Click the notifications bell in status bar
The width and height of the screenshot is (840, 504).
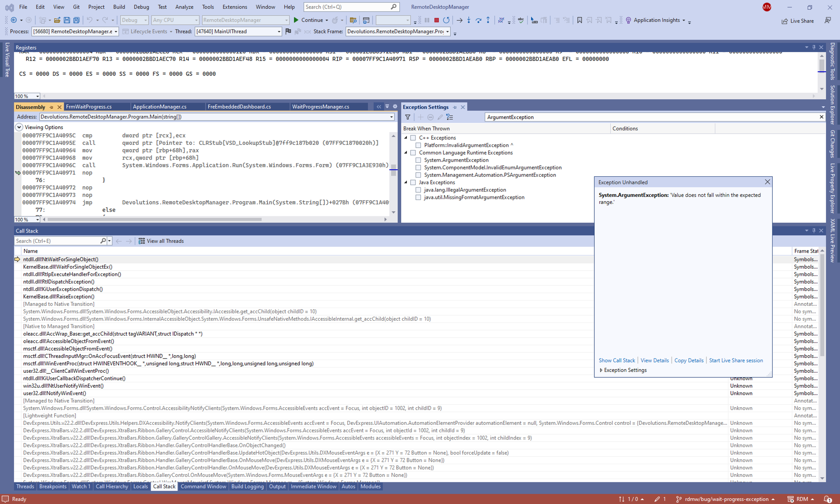[828, 499]
